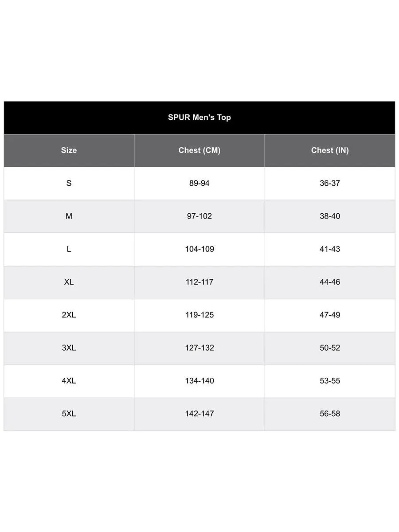Select the S size cell
The image size is (399, 532).
tap(69, 183)
